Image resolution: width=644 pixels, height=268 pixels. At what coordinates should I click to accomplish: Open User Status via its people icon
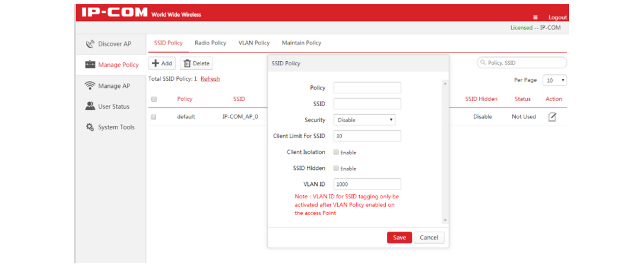click(x=90, y=106)
